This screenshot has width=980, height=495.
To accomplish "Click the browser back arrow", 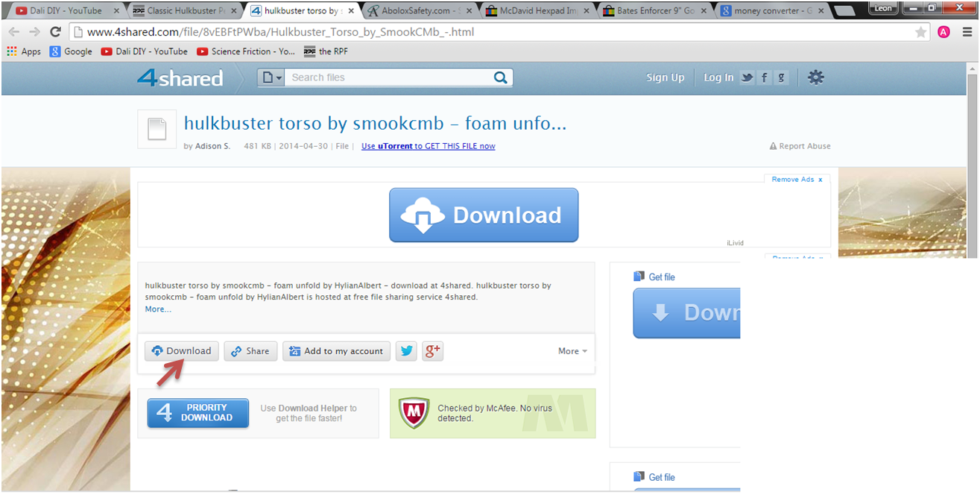I will [13, 32].
